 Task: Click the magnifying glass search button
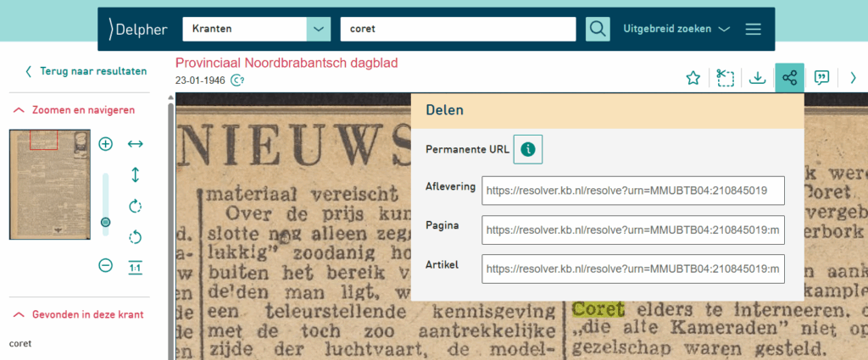point(598,29)
